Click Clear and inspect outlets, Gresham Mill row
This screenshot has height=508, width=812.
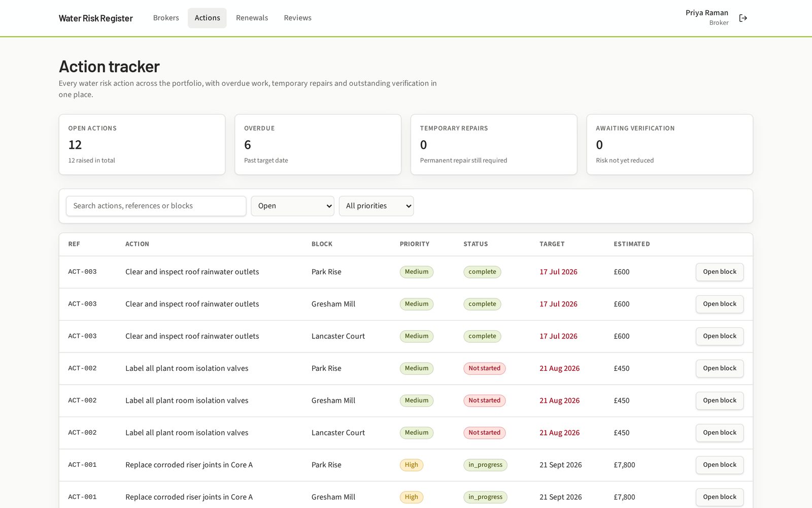point(192,304)
